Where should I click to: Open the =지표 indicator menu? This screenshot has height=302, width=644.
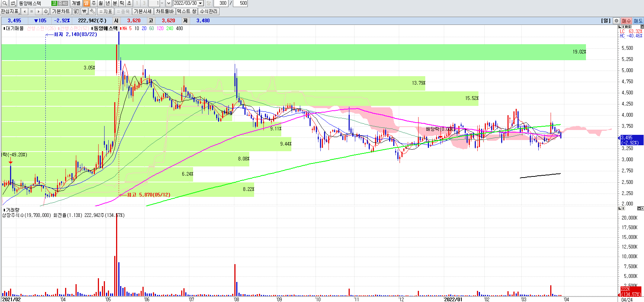pyautogui.click(x=106, y=12)
